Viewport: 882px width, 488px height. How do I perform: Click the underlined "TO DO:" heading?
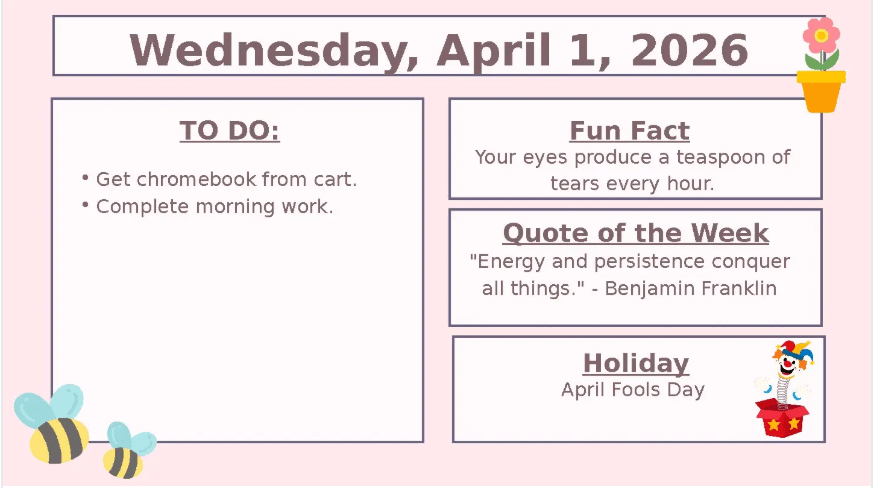(x=229, y=131)
